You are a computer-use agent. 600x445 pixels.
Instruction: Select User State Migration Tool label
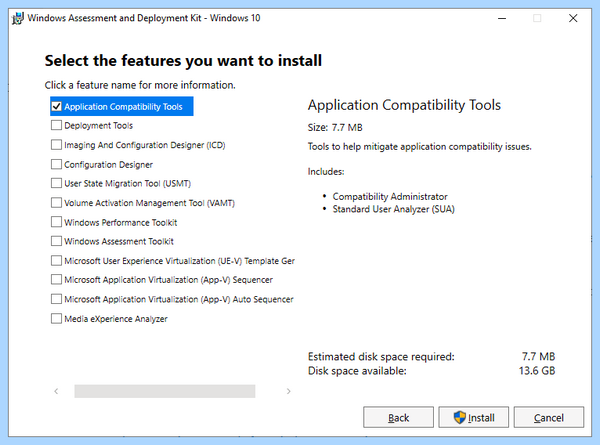(x=127, y=184)
